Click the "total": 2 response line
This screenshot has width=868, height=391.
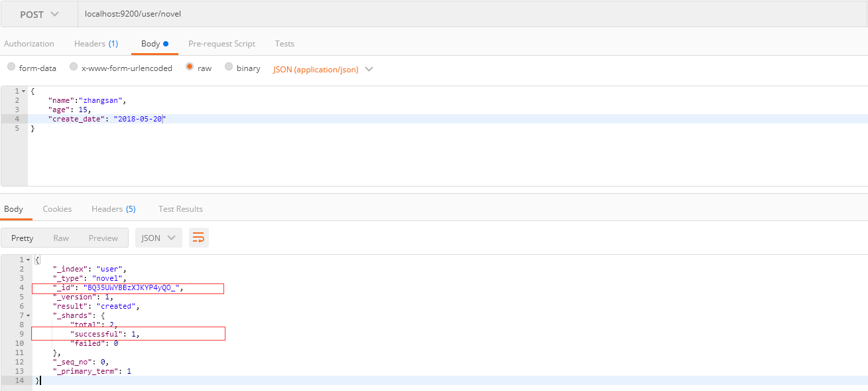pos(94,325)
